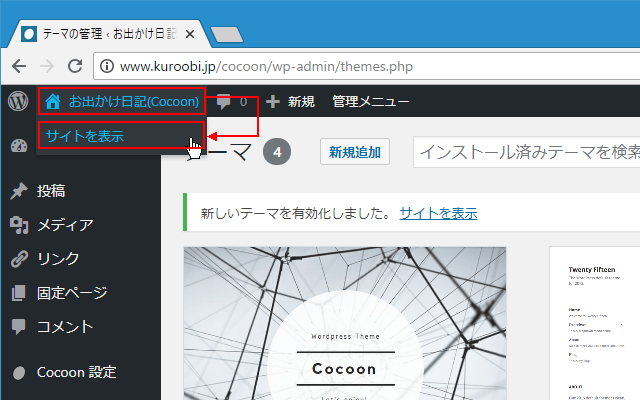Open the 管理メニュー item
Screen dimensions: 640x400
pyautogui.click(x=370, y=101)
